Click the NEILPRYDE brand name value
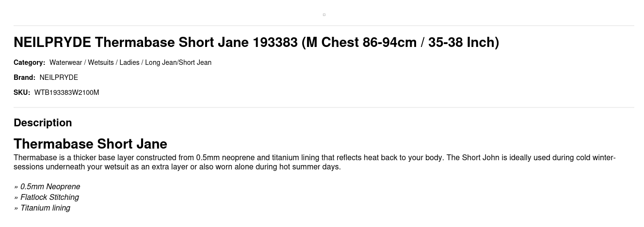This screenshot has width=644, height=227. coord(59,77)
